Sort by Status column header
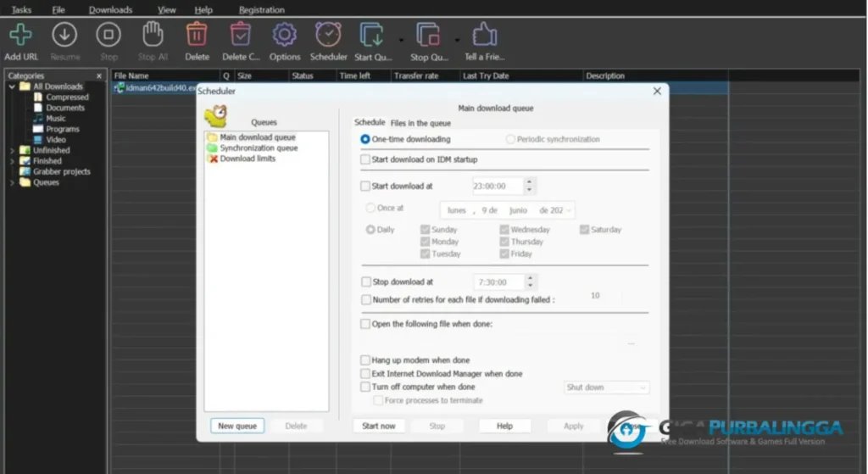868x474 pixels. (x=312, y=75)
